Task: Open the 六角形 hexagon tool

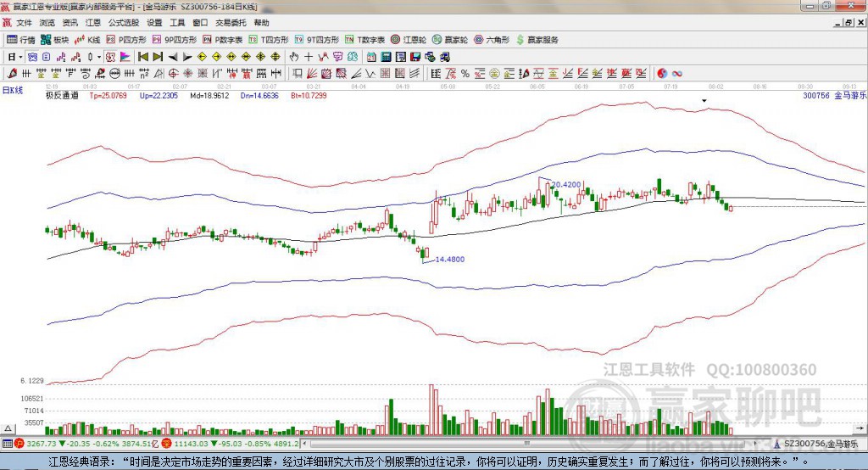Action: click(492, 40)
